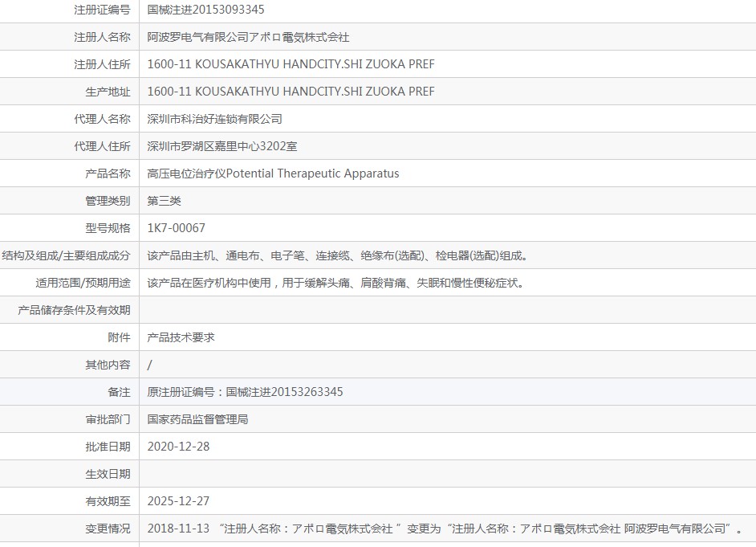The height and width of the screenshot is (547, 756).
Task: Click the 注册人住所 label
Action: point(102,64)
